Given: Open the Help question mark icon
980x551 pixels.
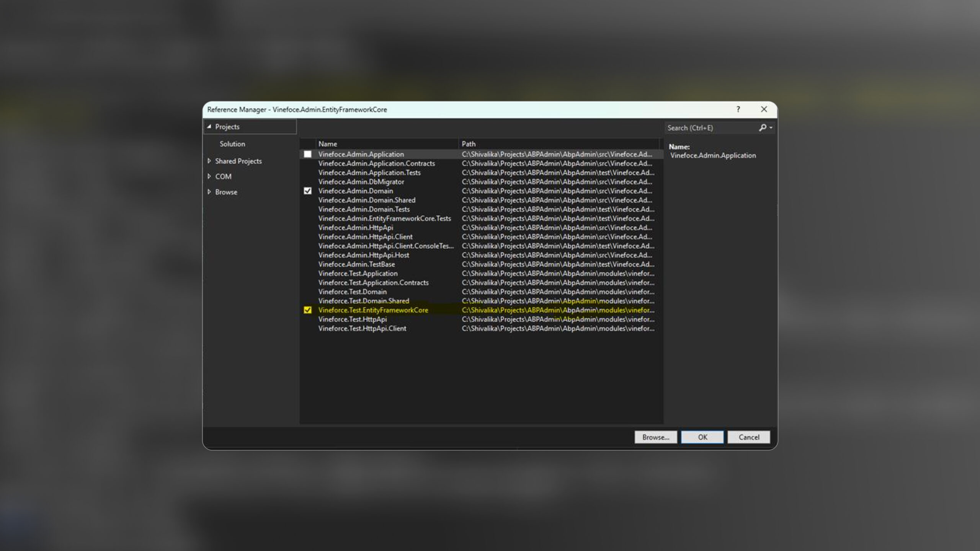Looking at the screenshot, I should point(738,109).
